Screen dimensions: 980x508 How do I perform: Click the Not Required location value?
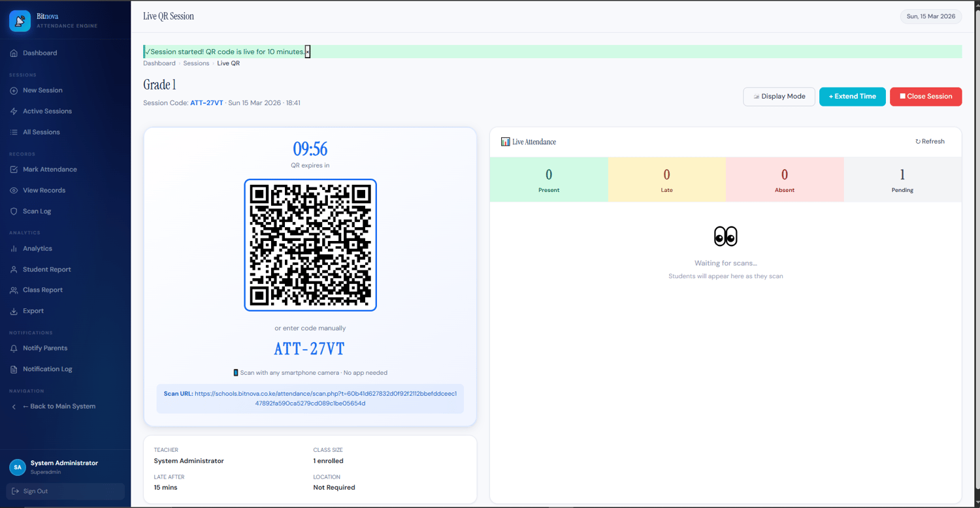[335, 488]
